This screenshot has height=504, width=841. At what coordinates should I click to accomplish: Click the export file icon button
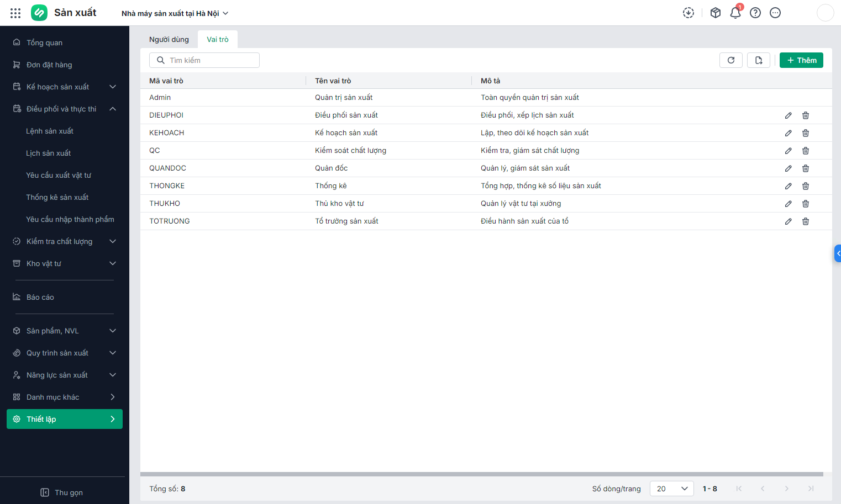pyautogui.click(x=759, y=60)
